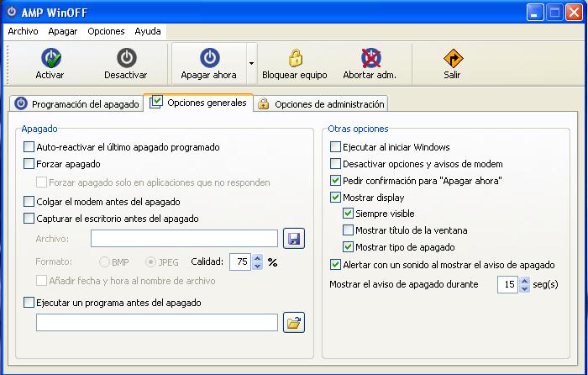Uncheck Mostrar tipo de apagado
Screen dimensions: 588x375
tap(348, 247)
